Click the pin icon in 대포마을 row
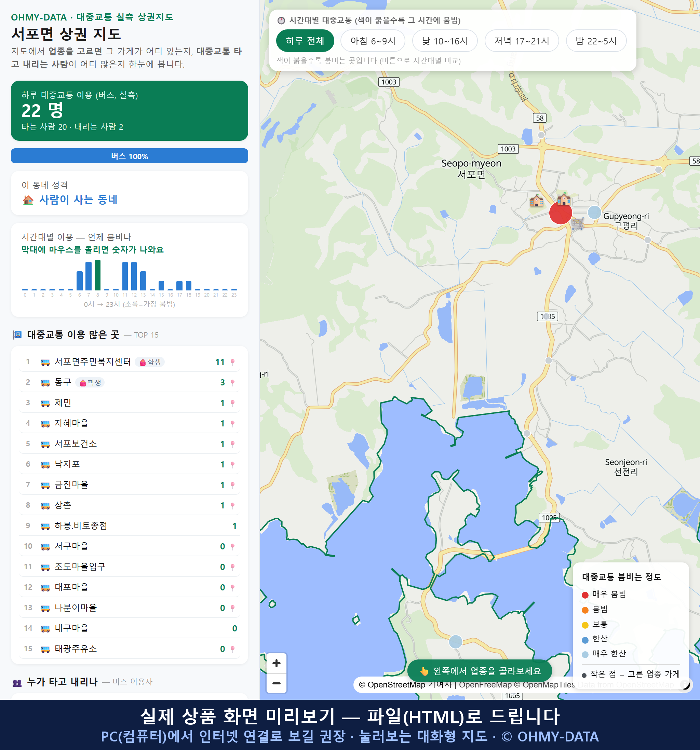700x750 pixels. click(x=232, y=587)
